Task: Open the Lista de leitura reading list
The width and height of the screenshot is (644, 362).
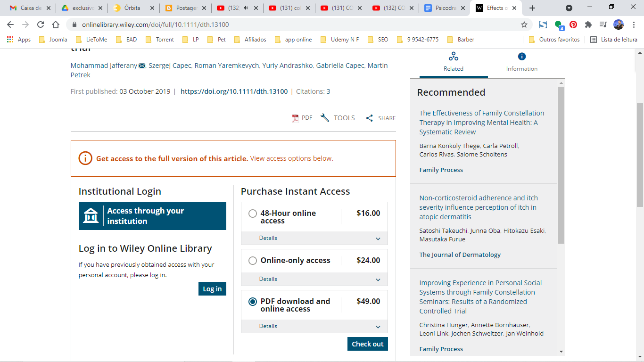Action: (x=614, y=40)
